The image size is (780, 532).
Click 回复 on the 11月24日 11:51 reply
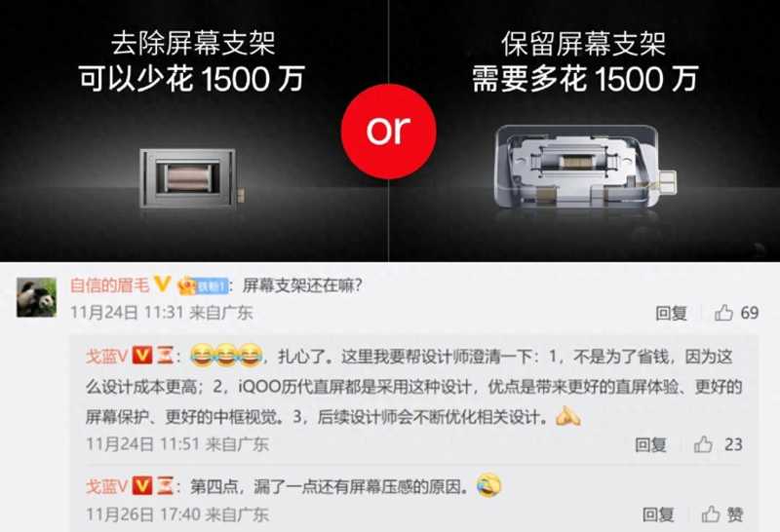point(650,444)
